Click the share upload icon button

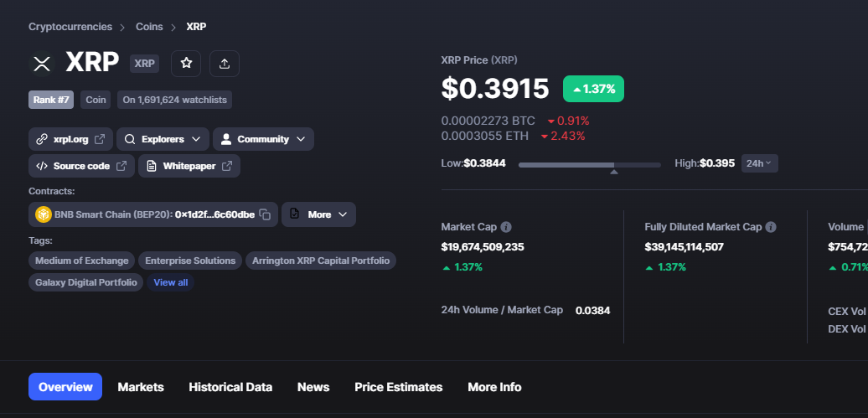tap(225, 64)
